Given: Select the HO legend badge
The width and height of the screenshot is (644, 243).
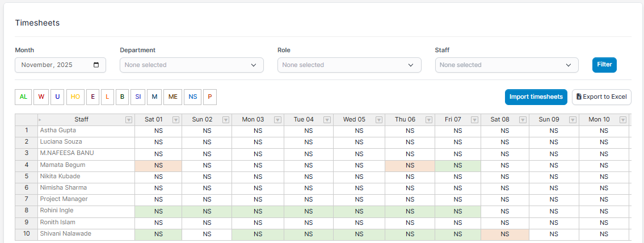Looking at the screenshot, I should [75, 97].
